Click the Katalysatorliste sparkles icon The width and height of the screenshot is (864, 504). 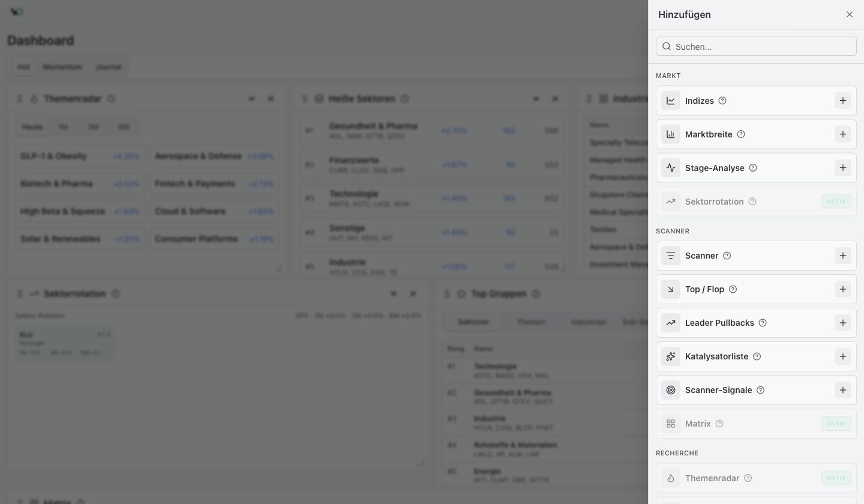[x=671, y=356]
